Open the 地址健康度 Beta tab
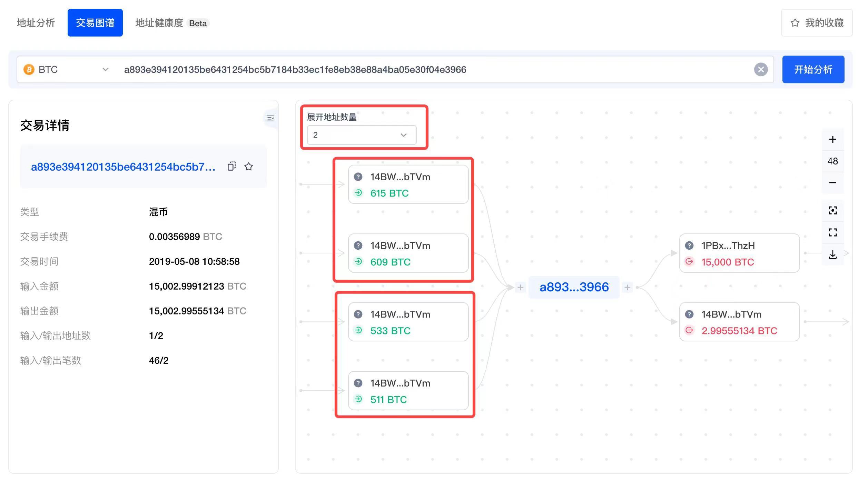The image size is (868, 491). point(172,23)
